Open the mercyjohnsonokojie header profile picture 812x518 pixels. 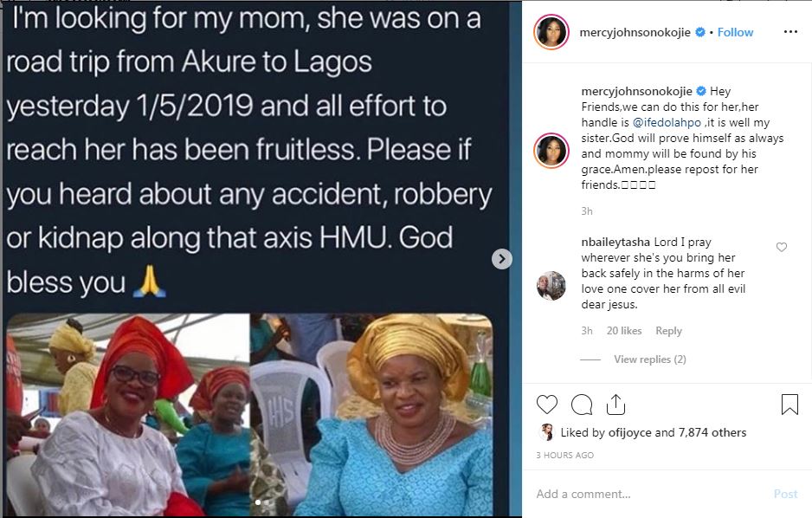coord(551,31)
